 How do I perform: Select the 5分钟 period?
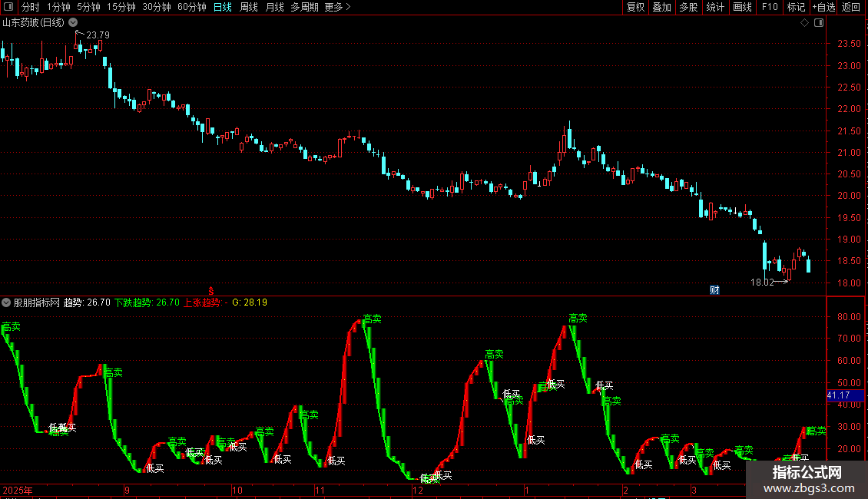click(x=88, y=7)
